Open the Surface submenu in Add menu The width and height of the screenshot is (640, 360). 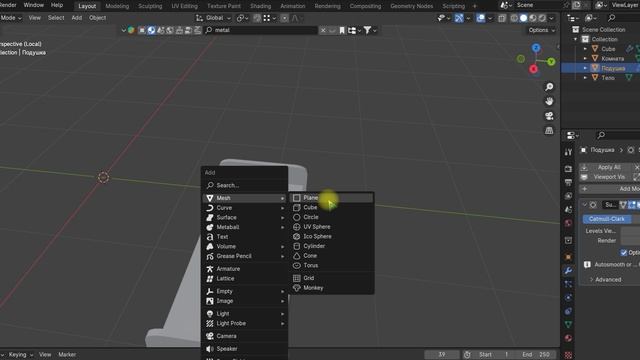pyautogui.click(x=244, y=218)
